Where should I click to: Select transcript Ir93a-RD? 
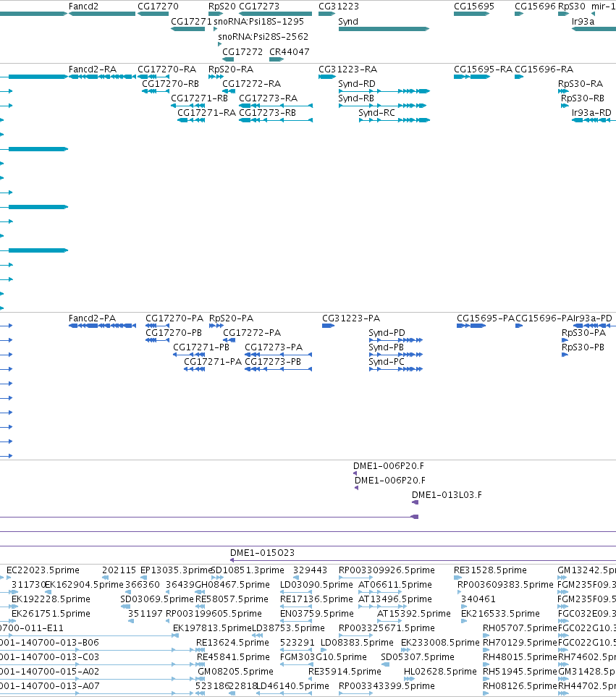click(591, 113)
